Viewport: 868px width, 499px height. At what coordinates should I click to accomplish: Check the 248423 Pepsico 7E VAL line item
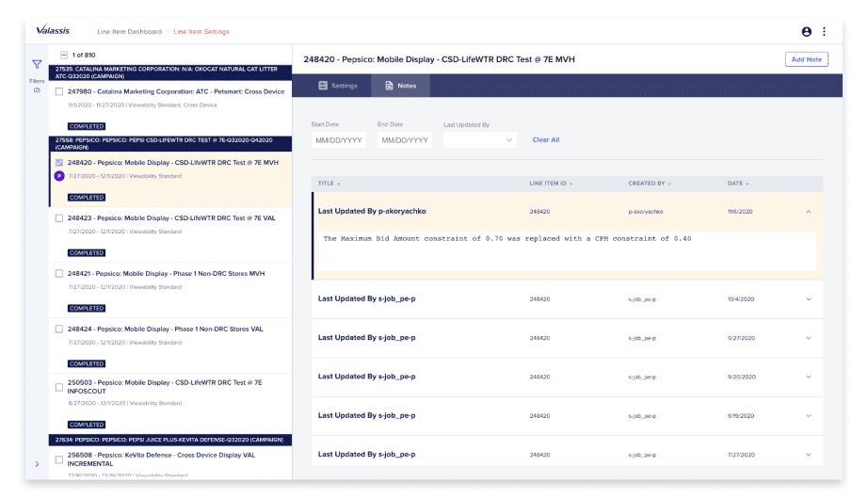59,218
